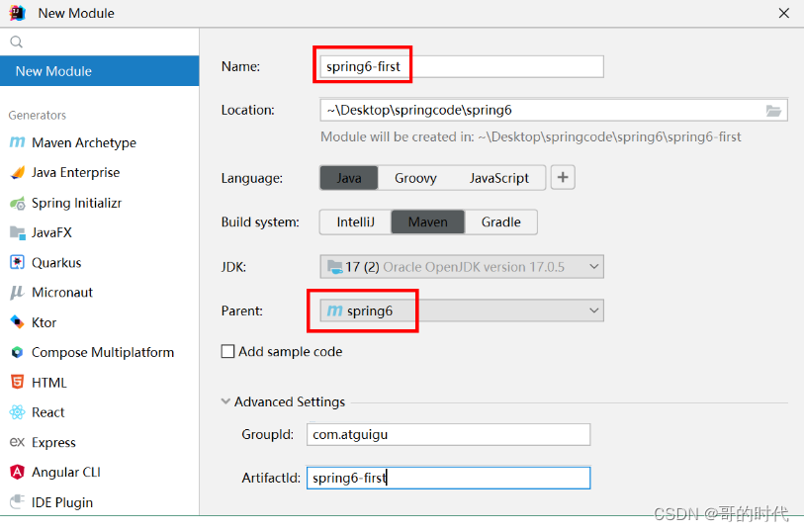This screenshot has width=804, height=532.
Task: Choose Java as the language
Action: click(349, 178)
